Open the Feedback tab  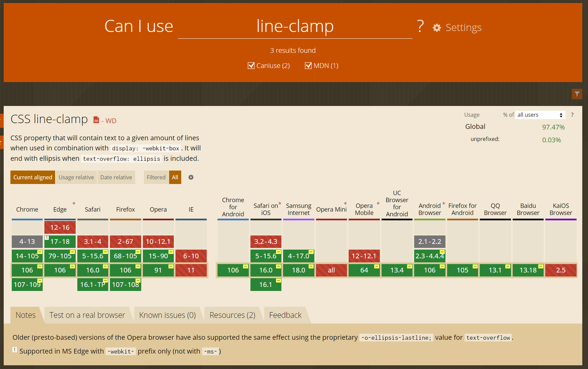point(285,315)
